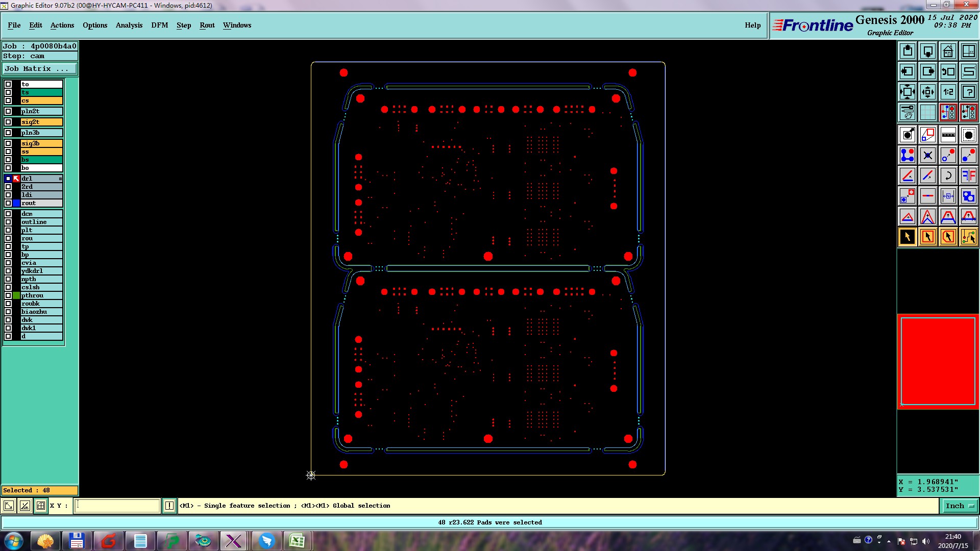Click the pan right view icon
The width and height of the screenshot is (980, 551).
tap(927, 71)
